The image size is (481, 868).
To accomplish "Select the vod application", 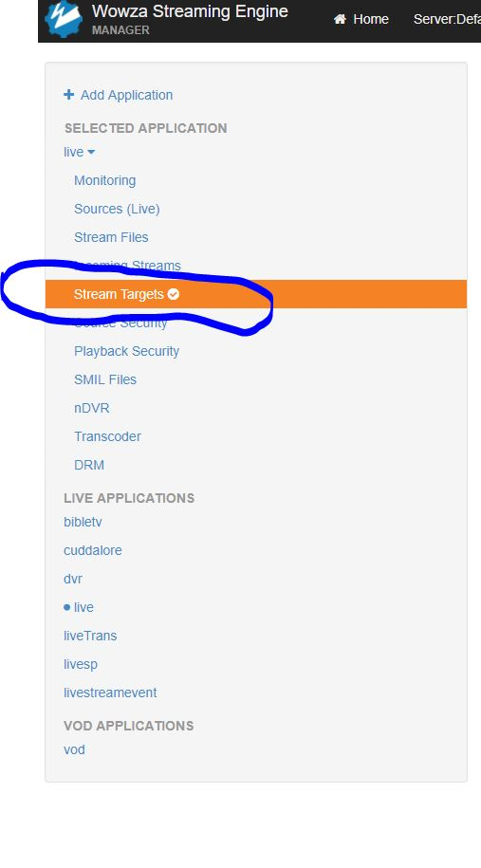I will 74,749.
